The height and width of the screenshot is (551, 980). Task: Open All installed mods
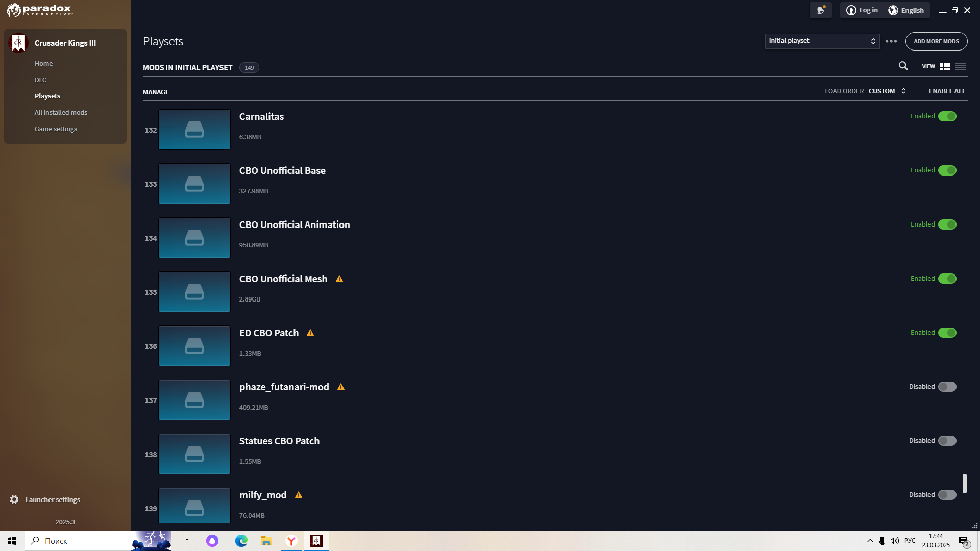pos(61,112)
